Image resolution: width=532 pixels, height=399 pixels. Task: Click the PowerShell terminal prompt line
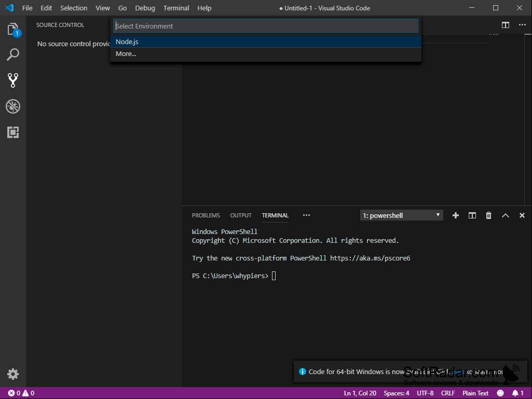coord(234,276)
